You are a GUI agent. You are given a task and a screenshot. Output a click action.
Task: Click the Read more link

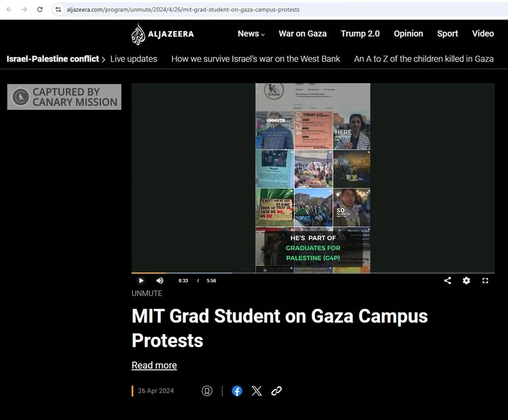pyautogui.click(x=154, y=365)
